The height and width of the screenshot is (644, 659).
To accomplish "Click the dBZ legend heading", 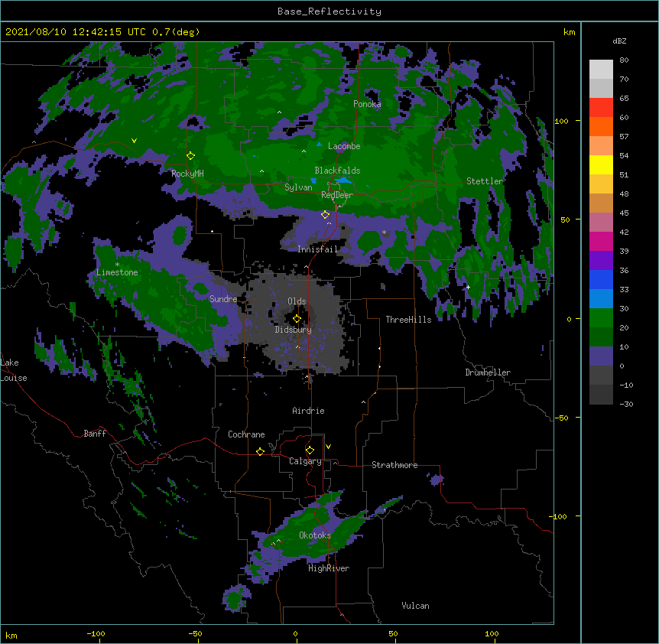I will 619,41.
